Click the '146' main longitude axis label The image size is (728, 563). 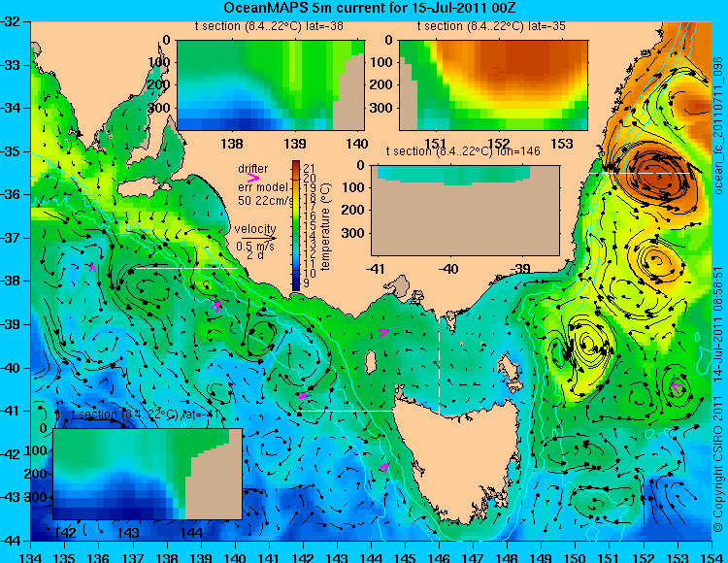tap(439, 557)
